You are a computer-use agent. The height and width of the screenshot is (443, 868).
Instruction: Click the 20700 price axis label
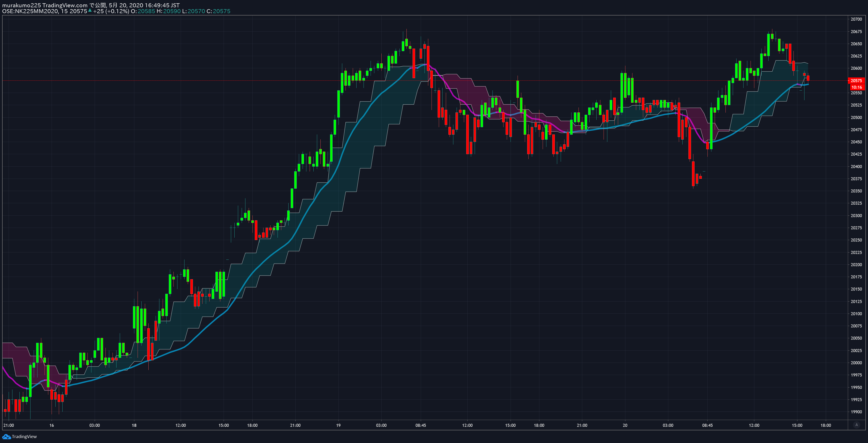point(856,19)
